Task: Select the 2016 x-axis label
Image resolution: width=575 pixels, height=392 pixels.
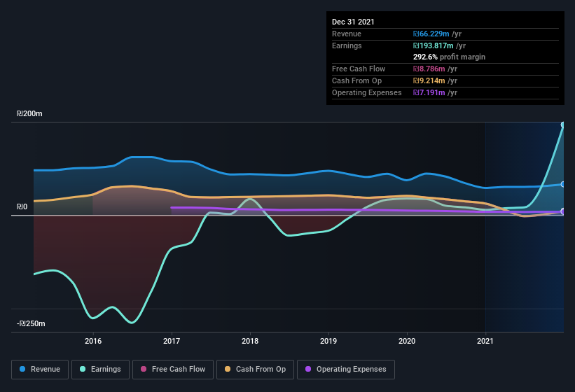Action: click(93, 341)
